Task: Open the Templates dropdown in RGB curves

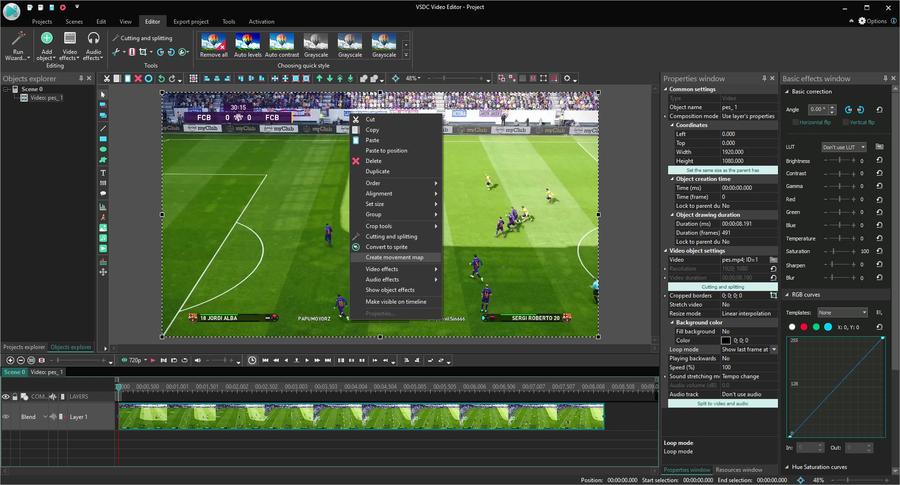Action: 843,312
